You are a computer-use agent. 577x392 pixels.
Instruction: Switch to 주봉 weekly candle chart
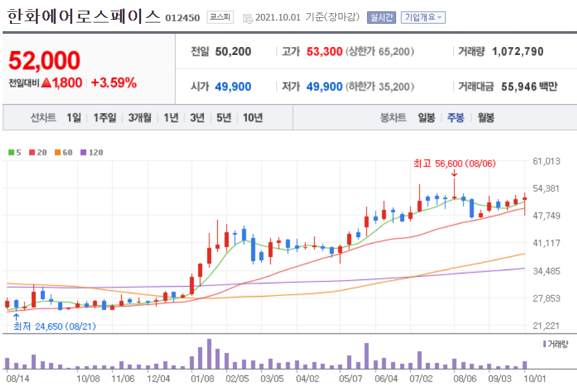click(x=456, y=118)
